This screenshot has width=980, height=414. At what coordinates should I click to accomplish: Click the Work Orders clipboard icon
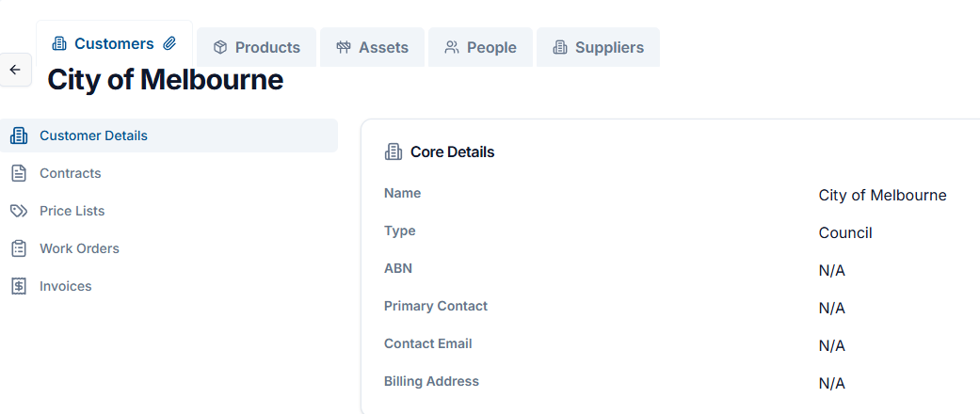19,248
